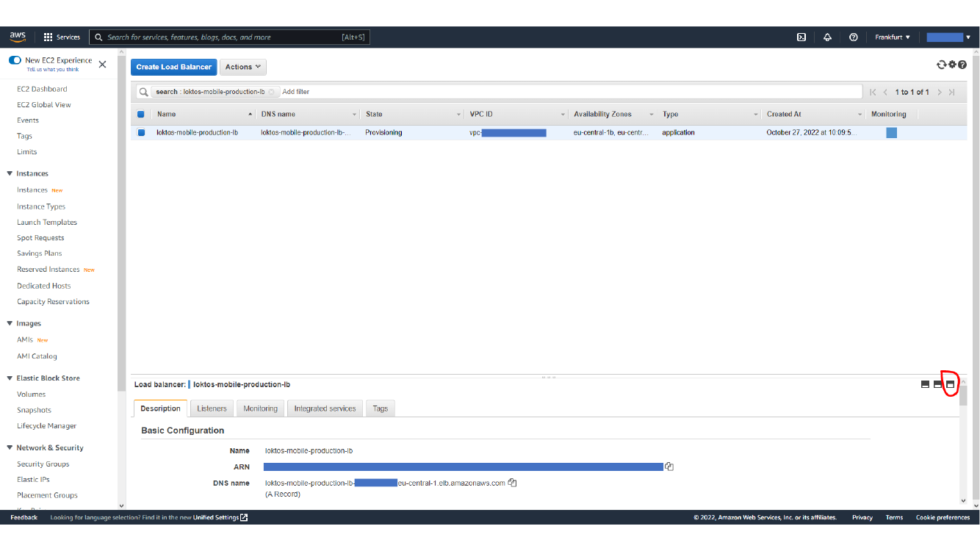This screenshot has width=980, height=551.
Task: Sort by the Name column header
Action: [x=203, y=114]
